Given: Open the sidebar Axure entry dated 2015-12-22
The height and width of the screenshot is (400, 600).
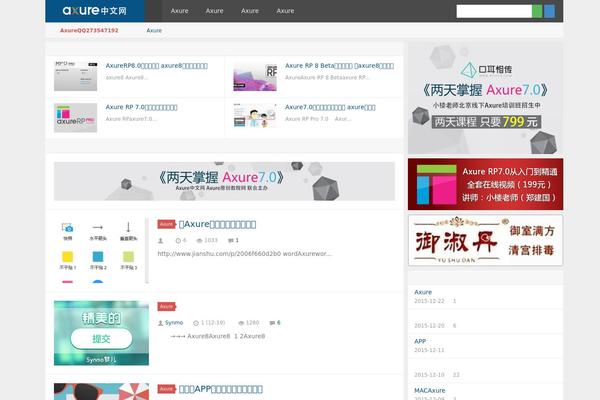Looking at the screenshot, I should [x=423, y=292].
